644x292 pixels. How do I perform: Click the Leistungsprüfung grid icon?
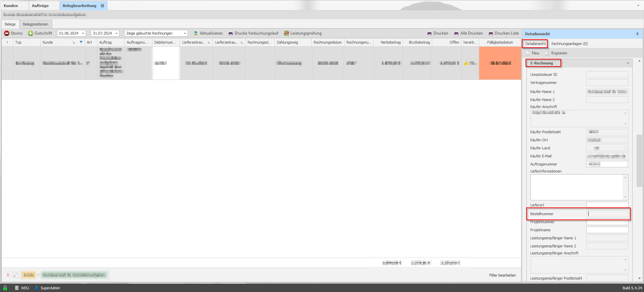[286, 33]
